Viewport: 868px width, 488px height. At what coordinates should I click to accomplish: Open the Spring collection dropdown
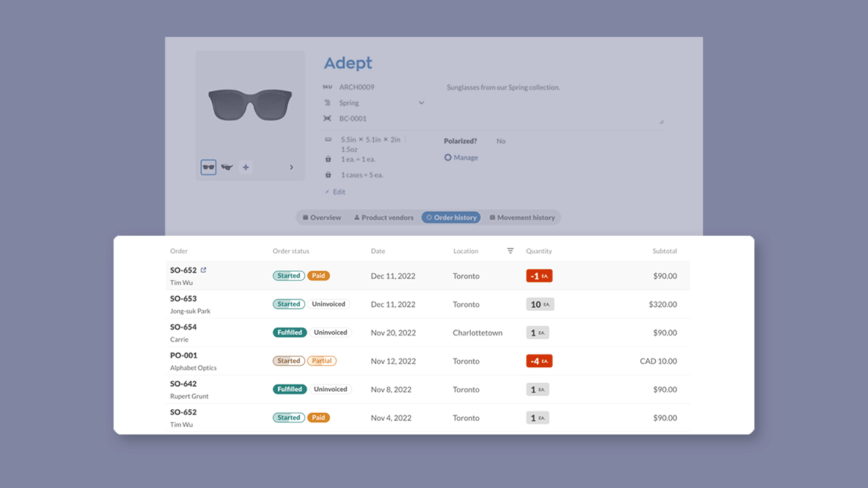(420, 102)
